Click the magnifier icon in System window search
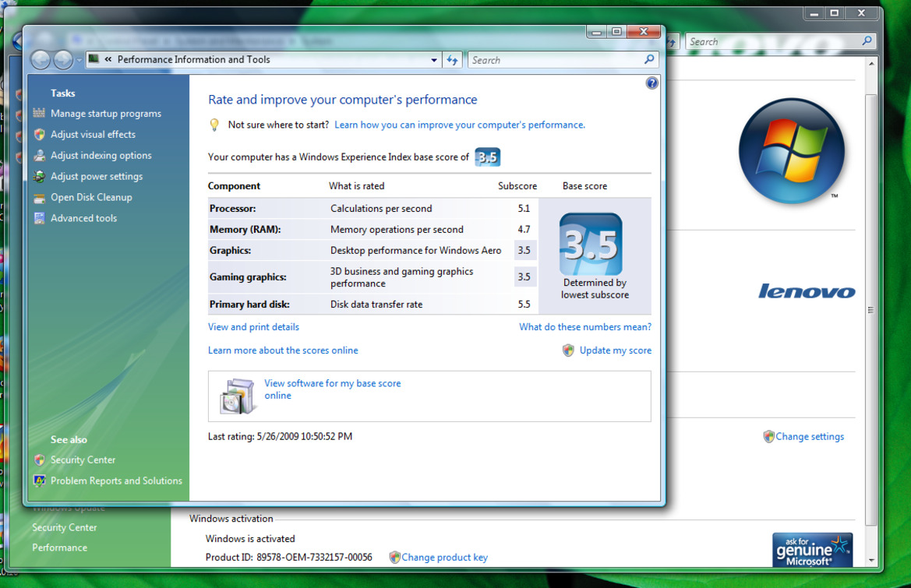 coord(867,40)
